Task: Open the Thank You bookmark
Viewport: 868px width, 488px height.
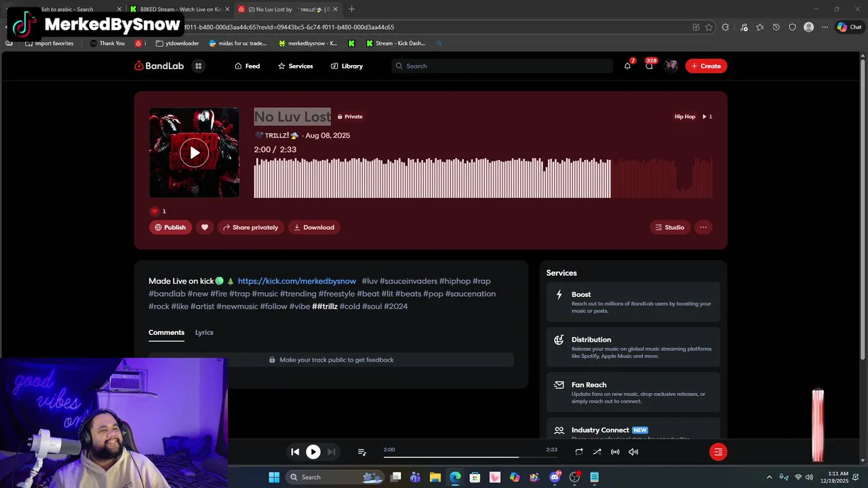Action: (107, 43)
